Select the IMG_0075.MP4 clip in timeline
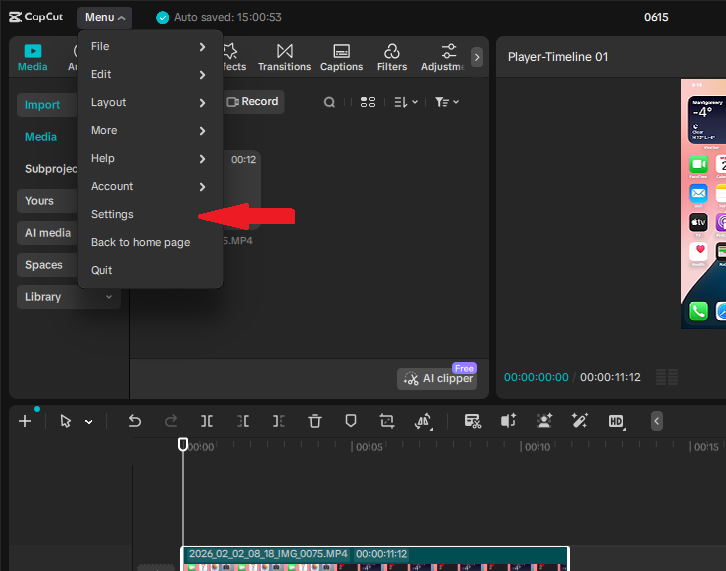The image size is (726, 571). click(375, 559)
